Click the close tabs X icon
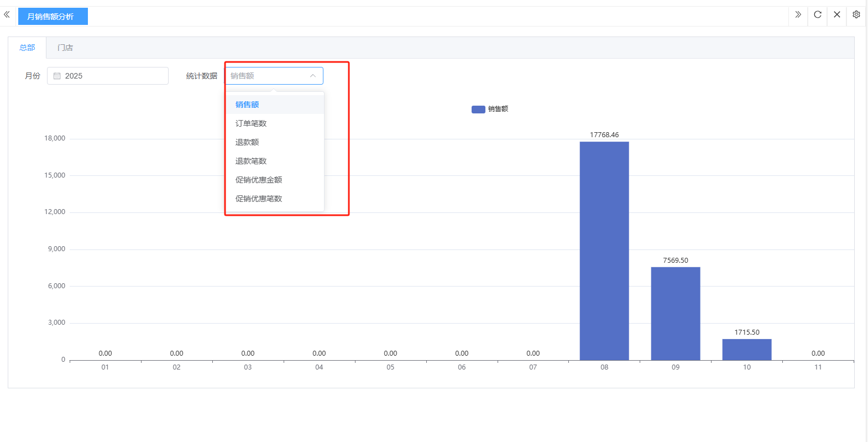This screenshot has height=442, width=868. pos(836,15)
